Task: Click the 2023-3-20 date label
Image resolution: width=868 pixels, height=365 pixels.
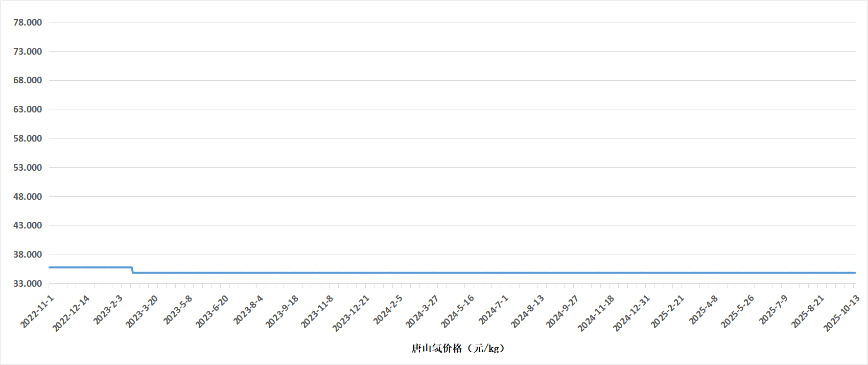Action: pos(142,311)
